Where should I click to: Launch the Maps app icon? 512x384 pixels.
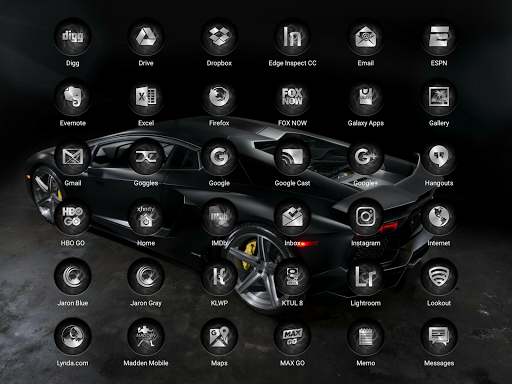tap(219, 337)
